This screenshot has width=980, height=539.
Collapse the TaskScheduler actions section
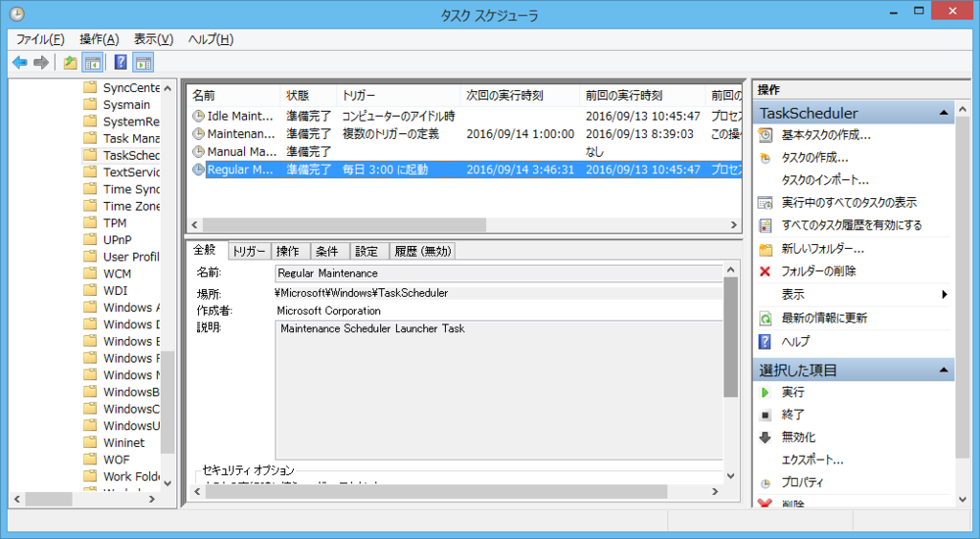(943, 113)
